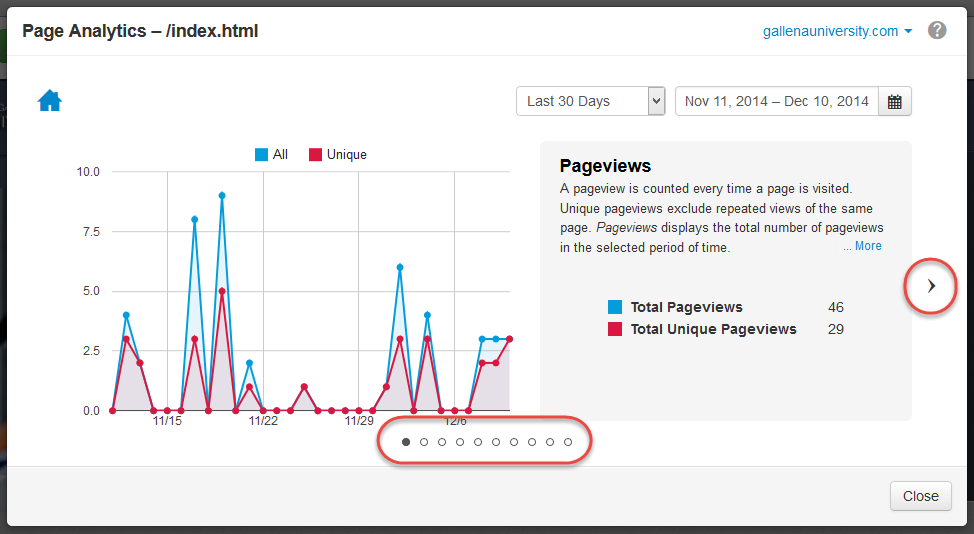Image resolution: width=974 pixels, height=534 pixels.
Task: Select the third pagination dot
Action: [x=442, y=442]
